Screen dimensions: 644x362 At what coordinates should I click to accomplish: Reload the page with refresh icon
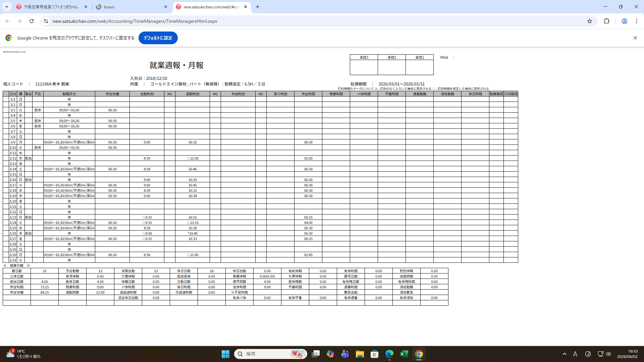click(x=32, y=21)
